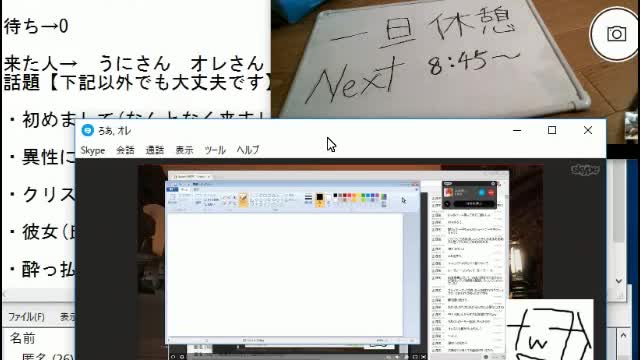
Task: Open the 表示 menu in Skype
Action: tap(184, 150)
